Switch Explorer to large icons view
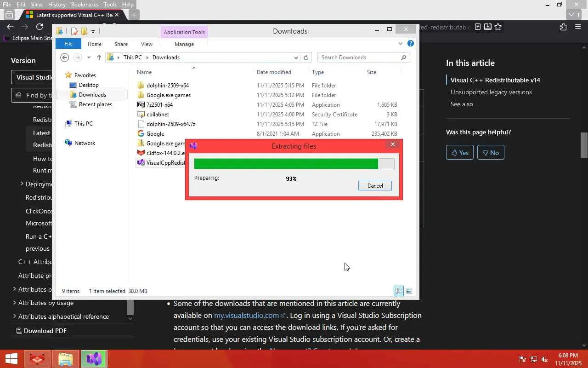The width and height of the screenshot is (588, 368). [409, 291]
